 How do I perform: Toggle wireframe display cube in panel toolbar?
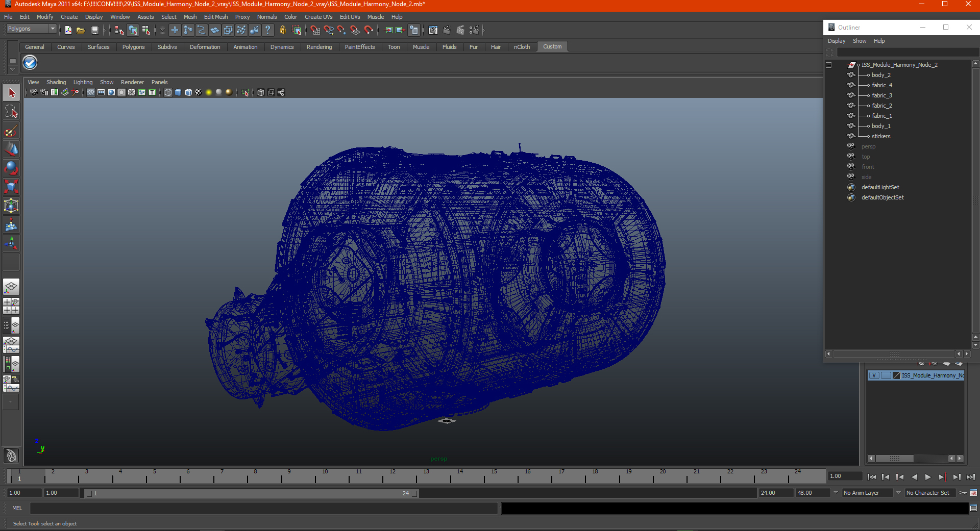[x=168, y=92]
